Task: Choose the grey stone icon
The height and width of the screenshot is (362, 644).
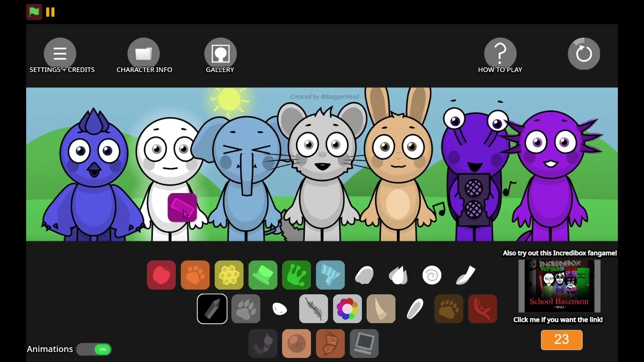Action: (x=364, y=275)
